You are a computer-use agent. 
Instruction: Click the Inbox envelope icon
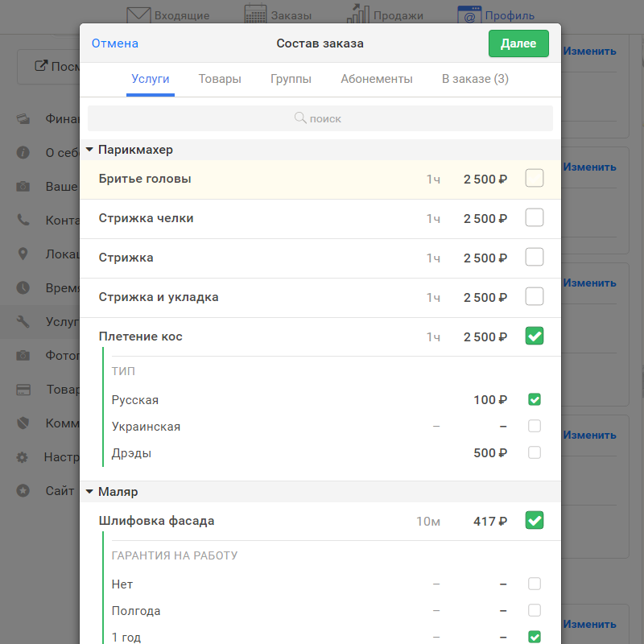coord(138,14)
